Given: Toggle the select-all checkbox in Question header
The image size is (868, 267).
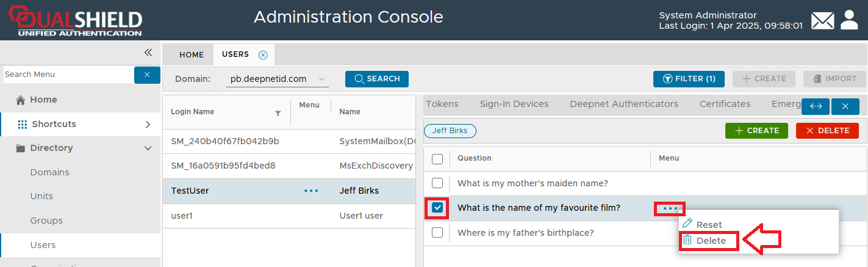Looking at the screenshot, I should click(x=437, y=159).
